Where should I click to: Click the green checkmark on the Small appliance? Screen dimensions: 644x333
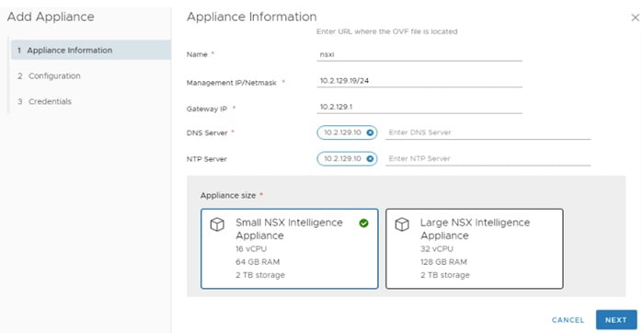tap(363, 223)
